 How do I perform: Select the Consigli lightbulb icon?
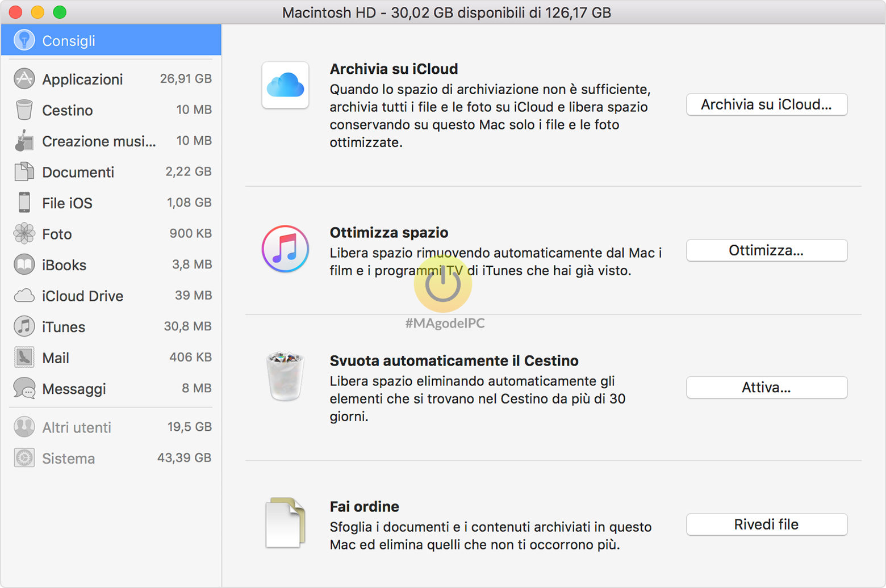[24, 40]
